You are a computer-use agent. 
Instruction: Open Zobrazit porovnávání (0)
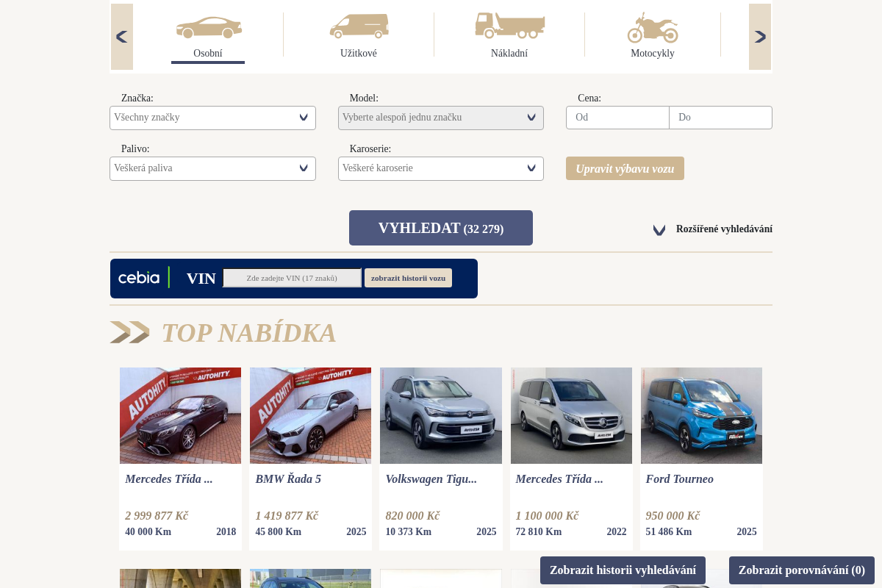(x=802, y=570)
